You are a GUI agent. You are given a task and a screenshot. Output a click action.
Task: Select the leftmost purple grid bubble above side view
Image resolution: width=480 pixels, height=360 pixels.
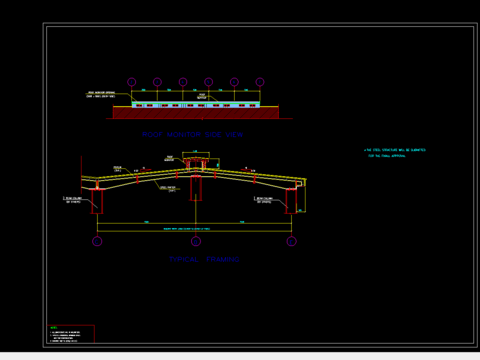pos(132,82)
